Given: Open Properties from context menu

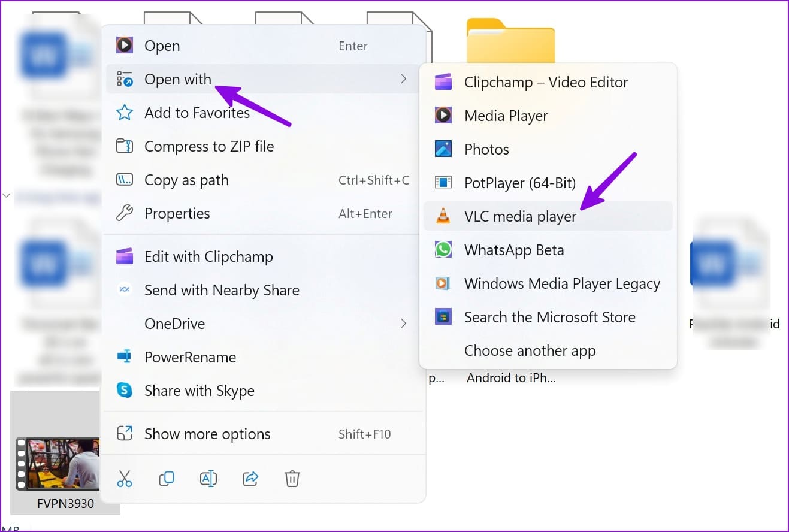Looking at the screenshot, I should 264,213.
